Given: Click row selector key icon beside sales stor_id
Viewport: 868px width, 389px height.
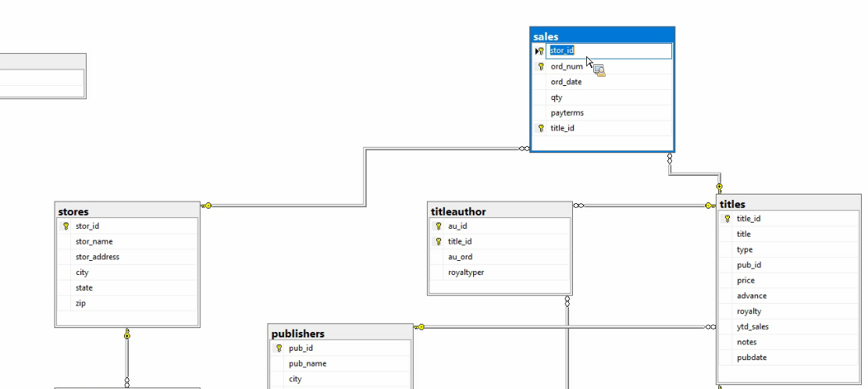Looking at the screenshot, I should [x=539, y=51].
